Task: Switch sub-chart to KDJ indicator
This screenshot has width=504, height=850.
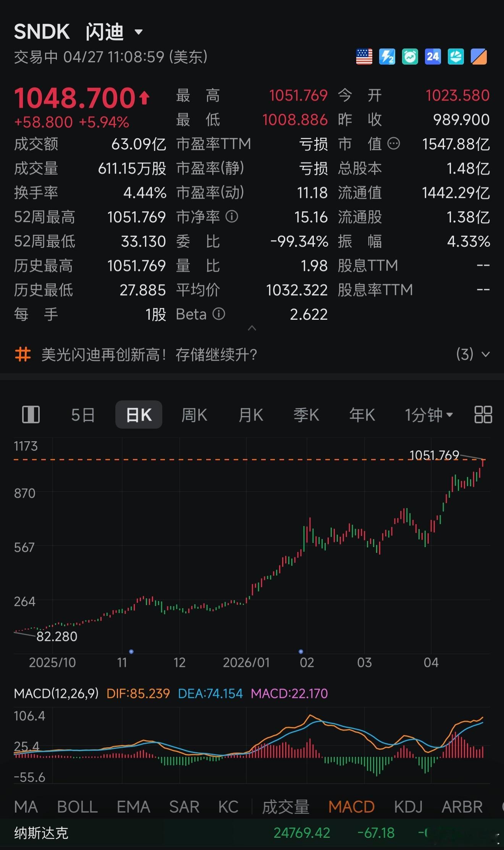Action: [408, 806]
